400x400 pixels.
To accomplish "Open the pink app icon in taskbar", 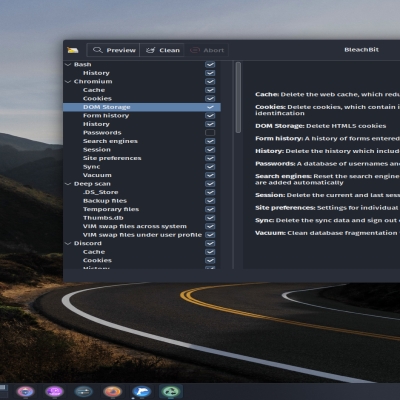I will [x=26, y=391].
